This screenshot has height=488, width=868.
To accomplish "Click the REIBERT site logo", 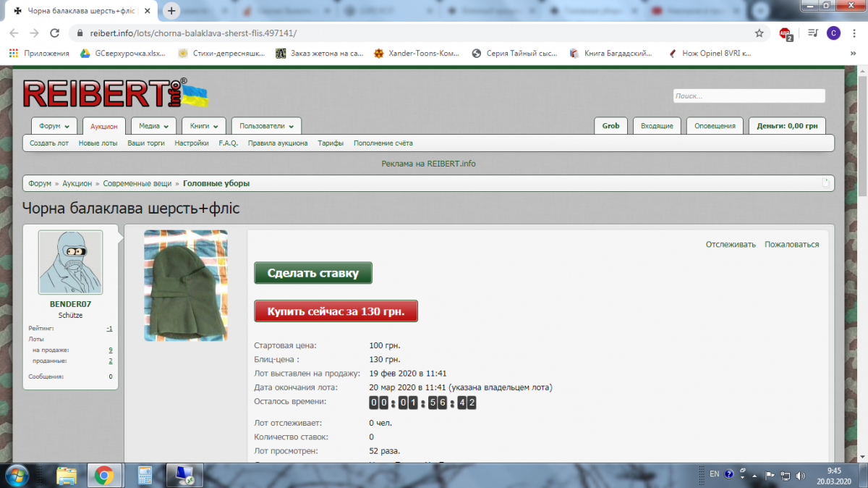I will point(105,93).
